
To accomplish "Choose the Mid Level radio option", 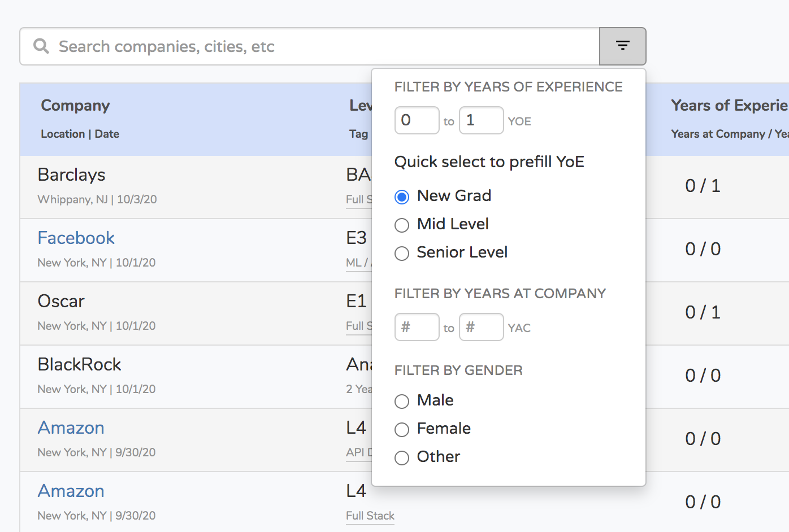I will [x=402, y=225].
